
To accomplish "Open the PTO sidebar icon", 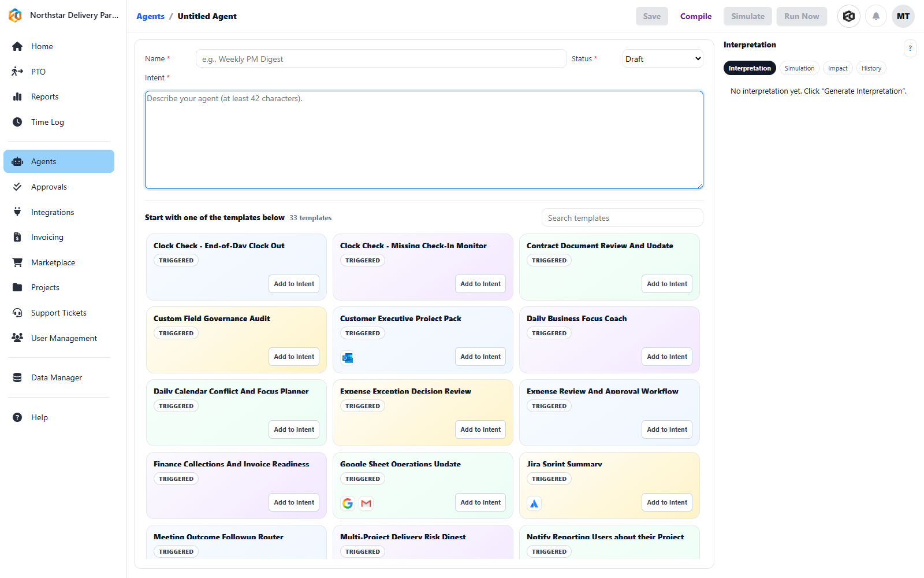I will pyautogui.click(x=17, y=72).
